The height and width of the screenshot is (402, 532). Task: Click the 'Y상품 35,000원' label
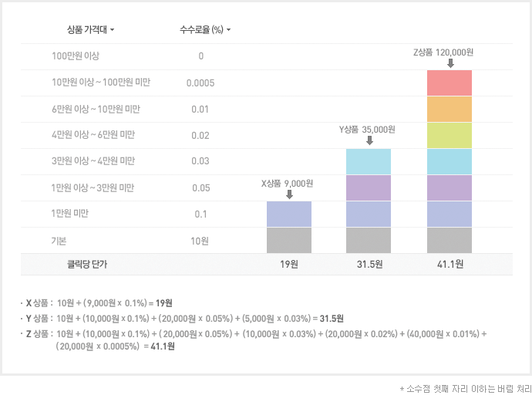click(367, 130)
